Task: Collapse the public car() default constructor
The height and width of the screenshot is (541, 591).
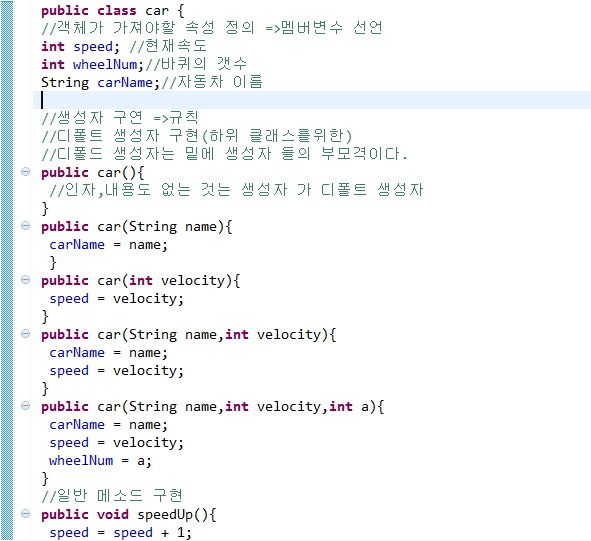Action: point(25,172)
